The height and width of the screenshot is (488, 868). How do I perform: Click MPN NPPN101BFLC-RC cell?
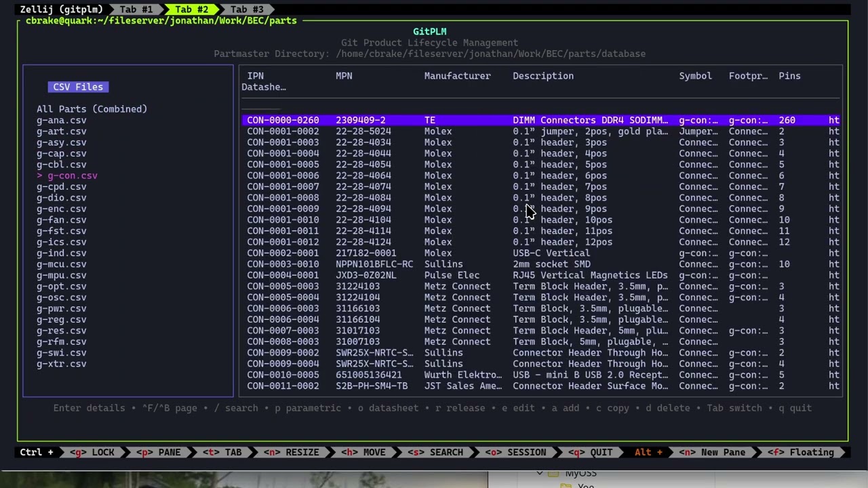[374, 264]
